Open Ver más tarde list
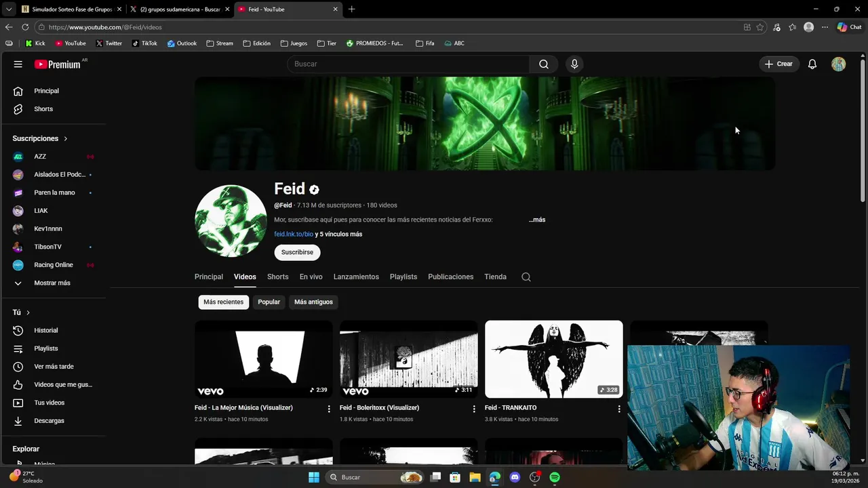Image resolution: width=868 pixels, height=488 pixels. [x=54, y=367]
